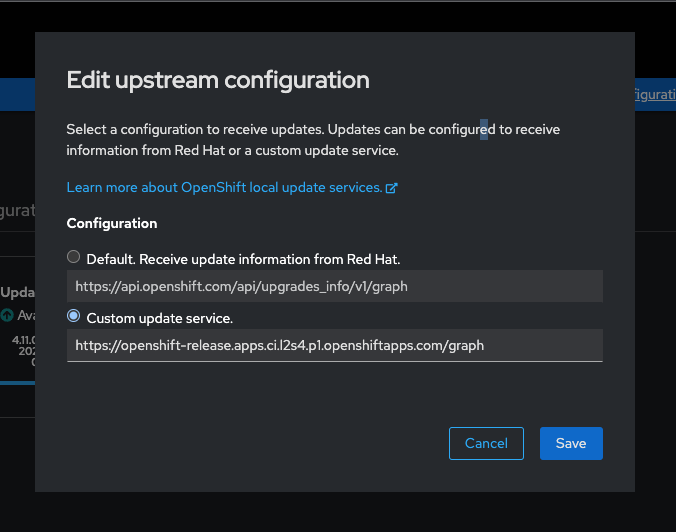Cancel the upstream configuration dialog
This screenshot has width=676, height=532.
pos(486,443)
